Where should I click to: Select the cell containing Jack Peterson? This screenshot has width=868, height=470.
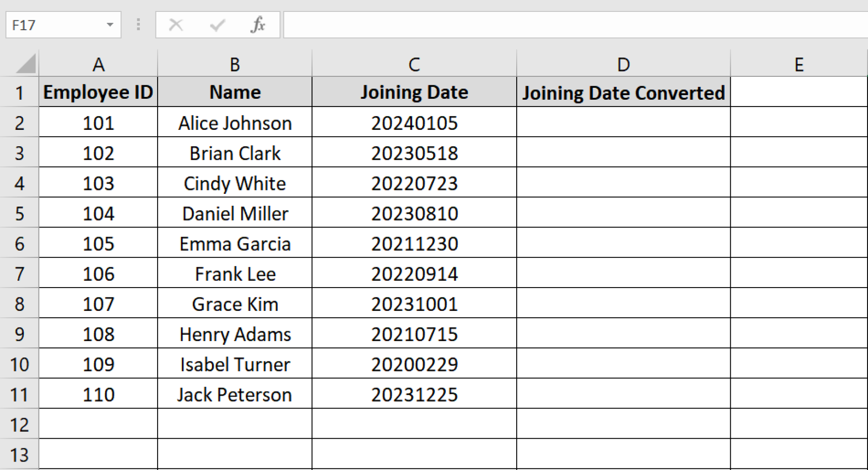click(x=234, y=394)
